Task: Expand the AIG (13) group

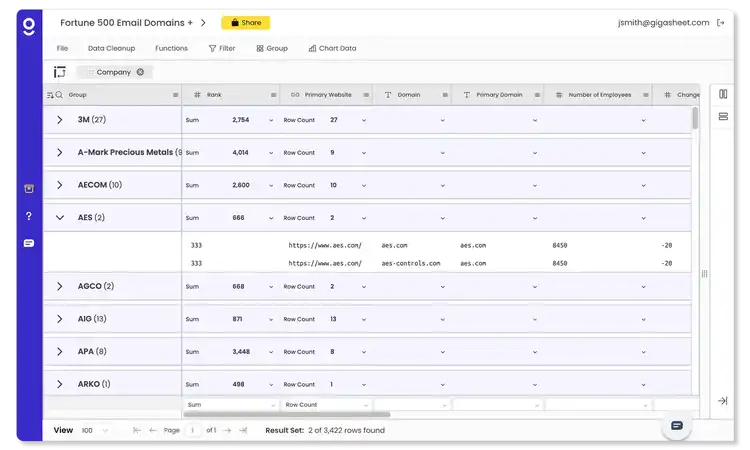Action: [x=60, y=319]
